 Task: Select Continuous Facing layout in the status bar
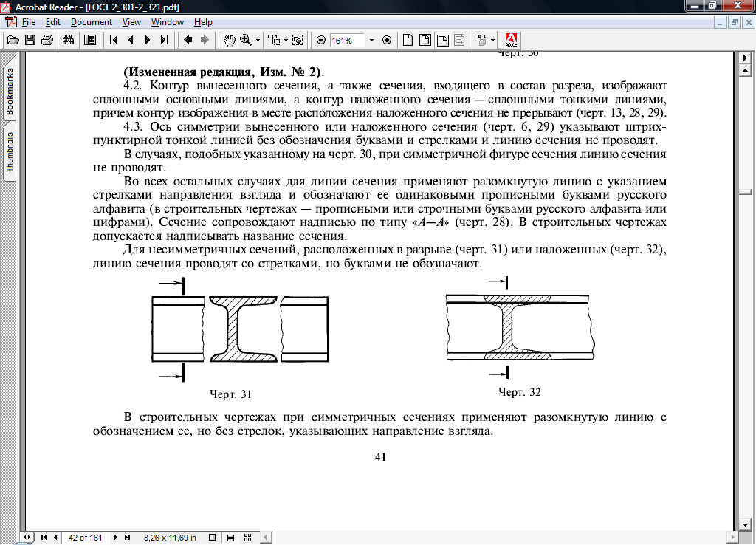[248, 538]
